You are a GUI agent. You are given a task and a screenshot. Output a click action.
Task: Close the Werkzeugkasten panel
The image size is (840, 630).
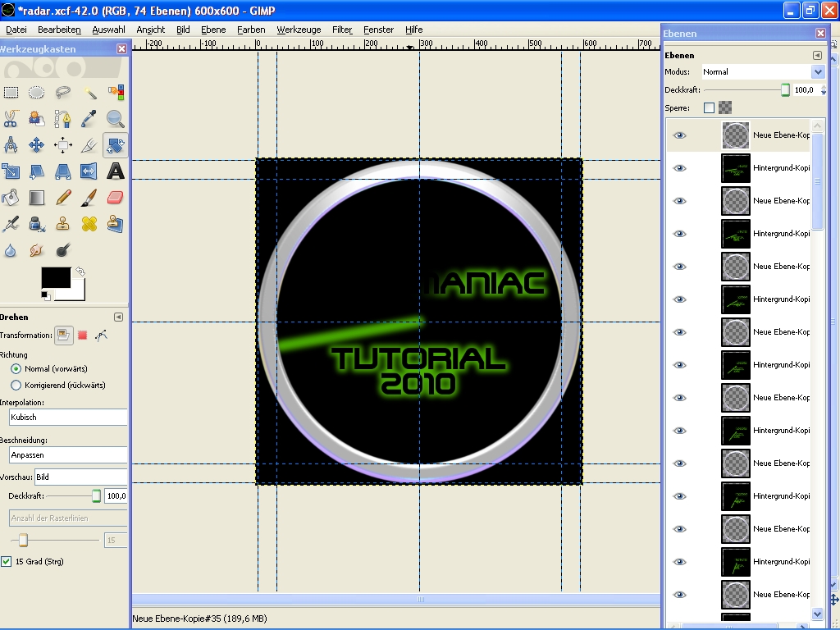pyautogui.click(x=121, y=48)
